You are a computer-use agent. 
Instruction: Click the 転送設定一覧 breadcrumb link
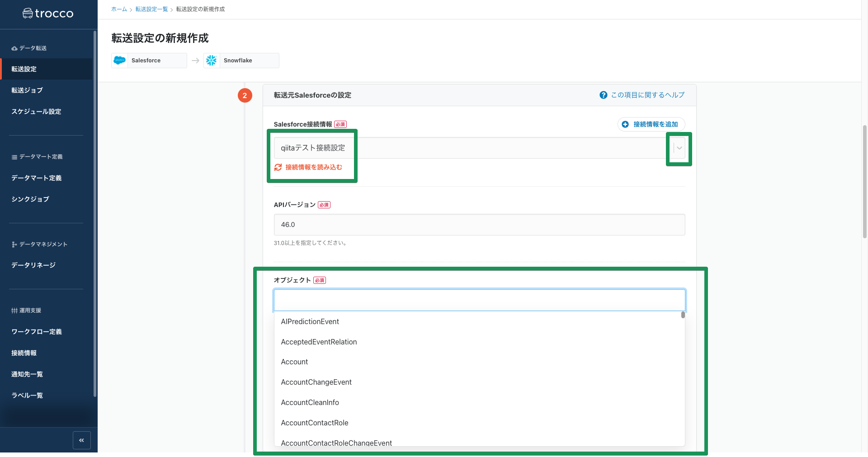click(x=151, y=9)
